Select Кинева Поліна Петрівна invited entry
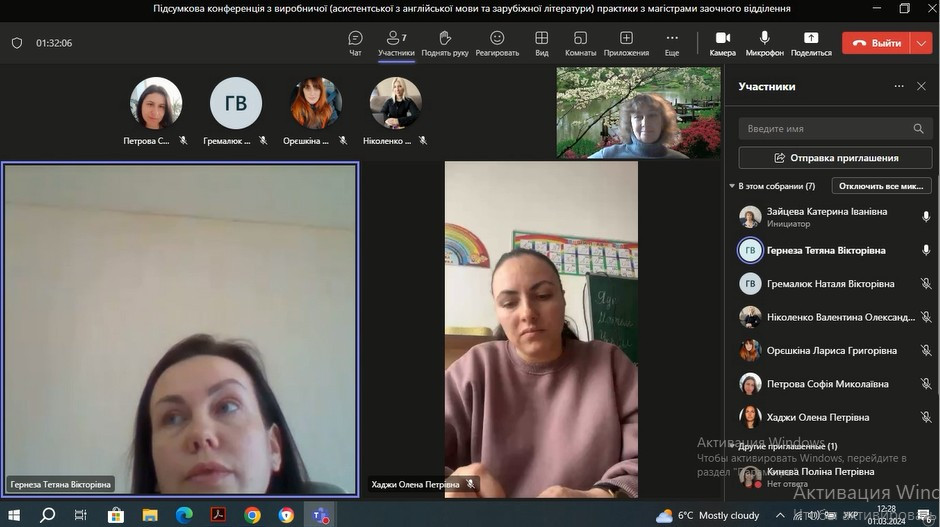The height and width of the screenshot is (527, 940). [x=834, y=477]
